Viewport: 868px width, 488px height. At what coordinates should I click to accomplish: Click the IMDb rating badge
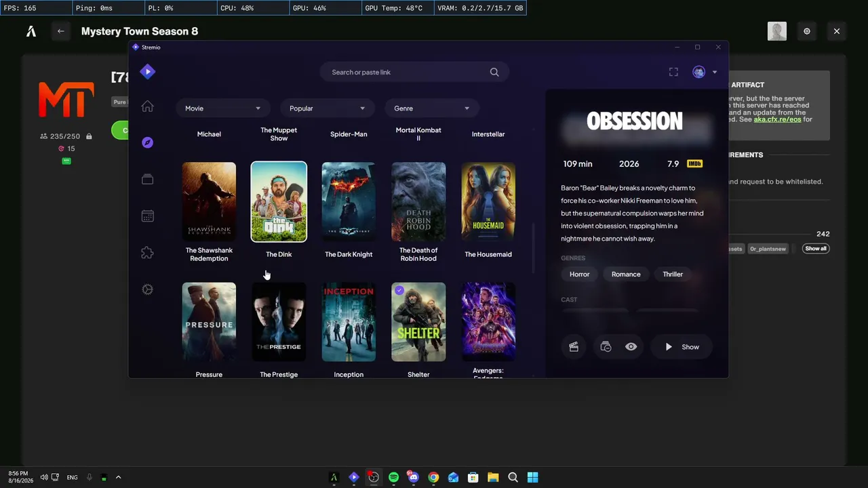[694, 164]
